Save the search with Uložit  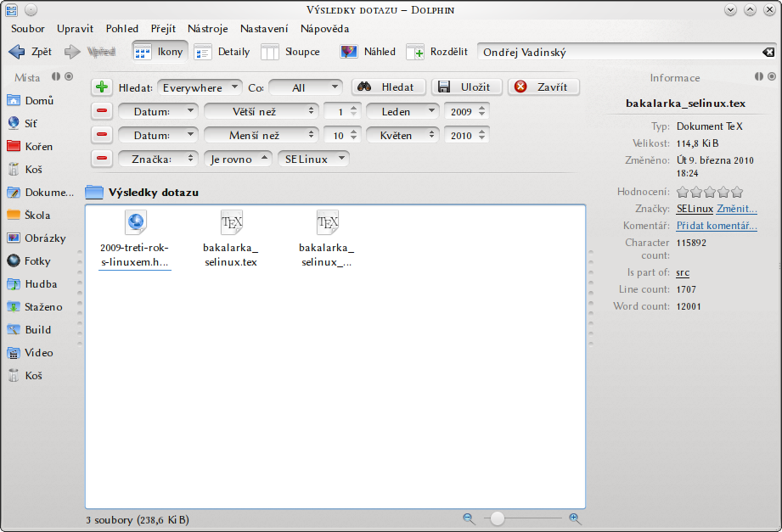click(x=467, y=87)
